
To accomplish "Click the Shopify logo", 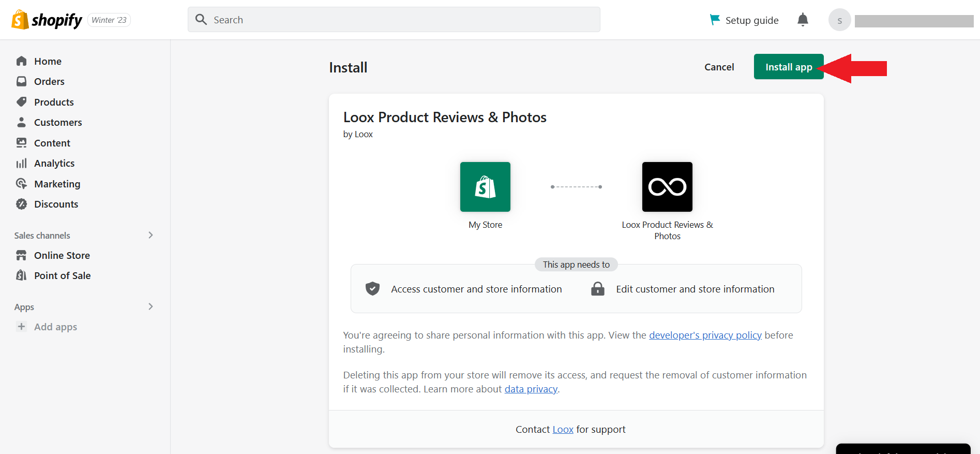I will point(47,20).
